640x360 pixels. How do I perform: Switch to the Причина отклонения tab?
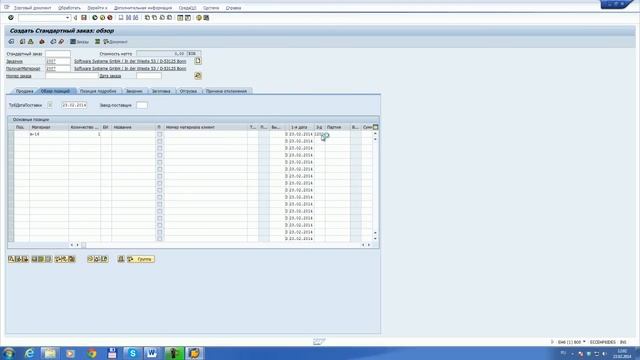[x=227, y=91]
